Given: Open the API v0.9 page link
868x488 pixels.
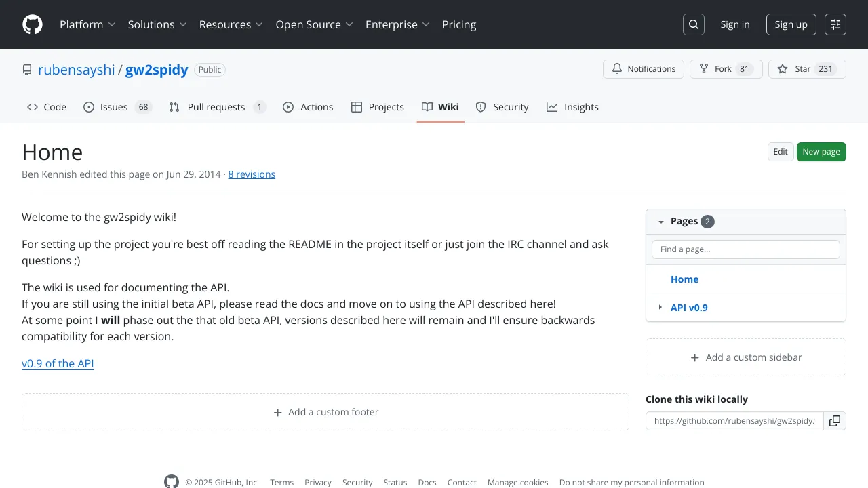Looking at the screenshot, I should point(689,308).
